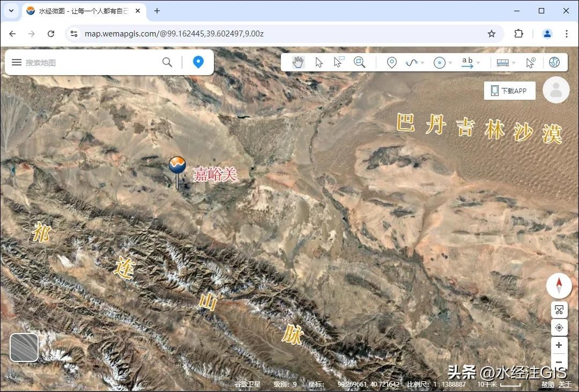Screen dimensions: 579x392
Task: Select the arrow pointer tool
Action: [x=319, y=62]
